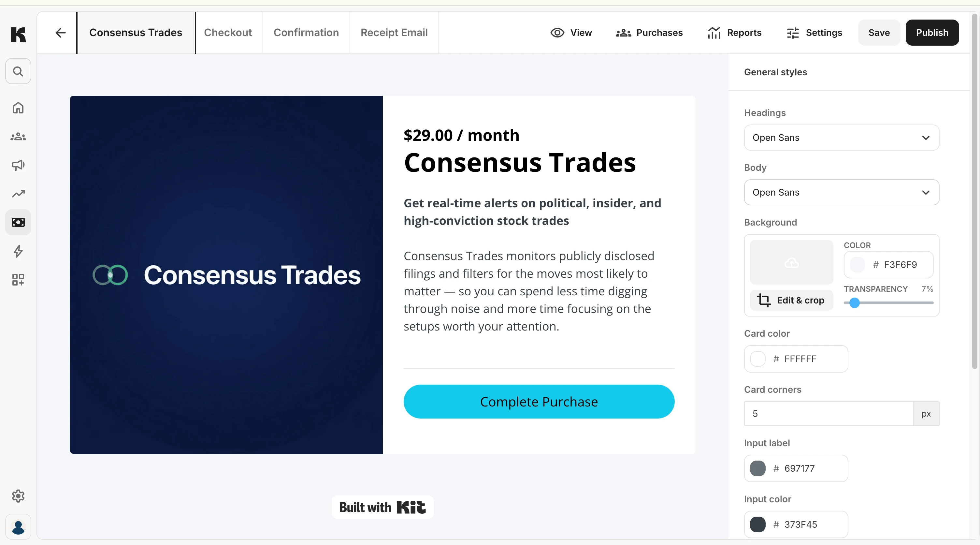Open the megaphone broadcasts icon

pos(18,165)
